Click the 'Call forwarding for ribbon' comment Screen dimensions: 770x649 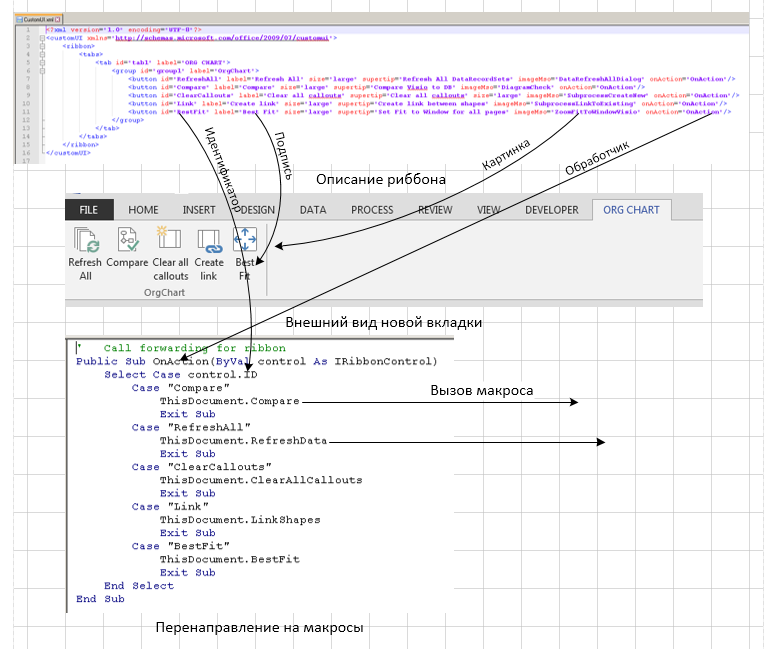point(194,348)
